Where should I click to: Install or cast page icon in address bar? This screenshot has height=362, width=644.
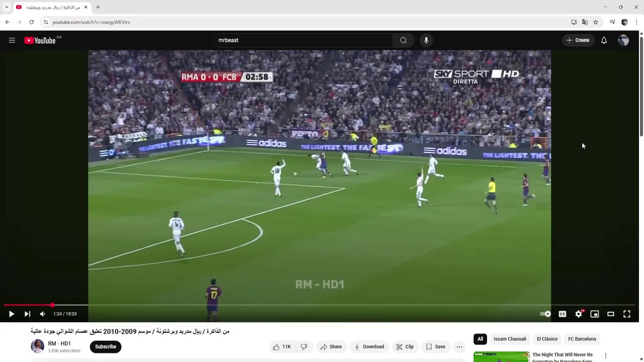574,22
